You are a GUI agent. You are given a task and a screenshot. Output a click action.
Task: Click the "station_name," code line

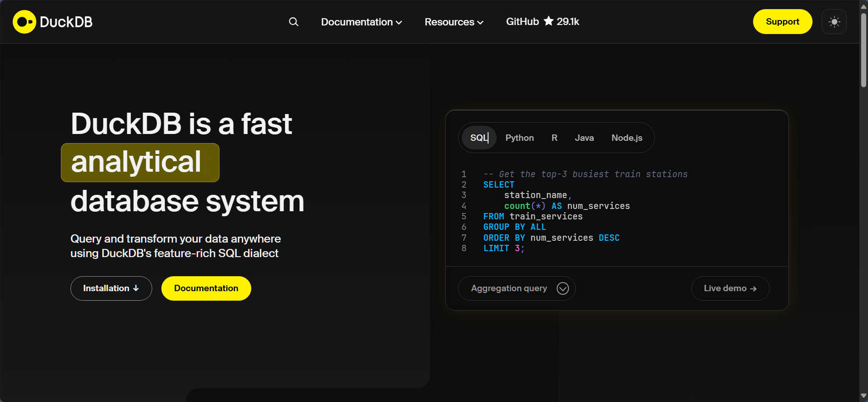(538, 195)
